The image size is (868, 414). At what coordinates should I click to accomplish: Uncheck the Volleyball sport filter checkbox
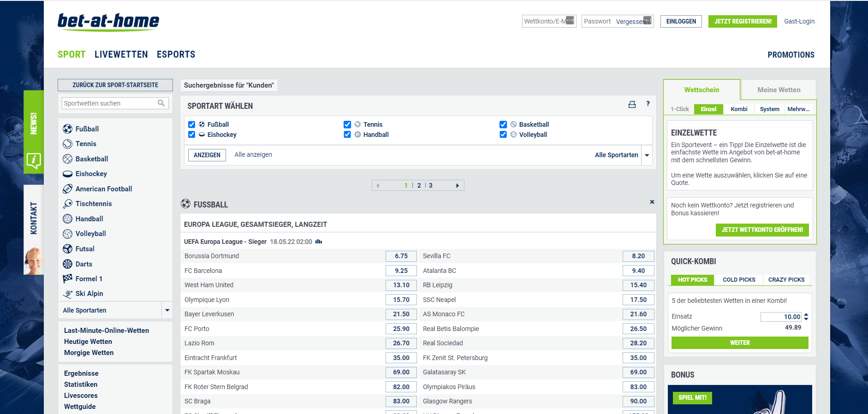(503, 135)
